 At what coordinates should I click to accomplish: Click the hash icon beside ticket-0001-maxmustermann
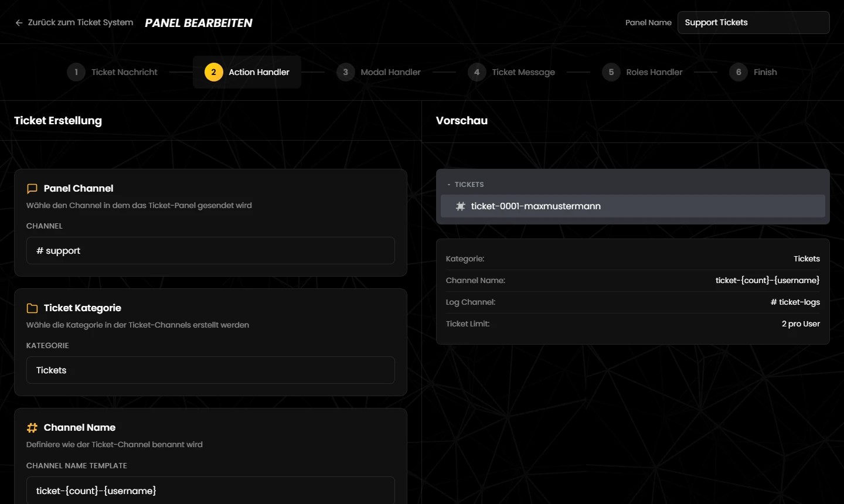point(461,206)
